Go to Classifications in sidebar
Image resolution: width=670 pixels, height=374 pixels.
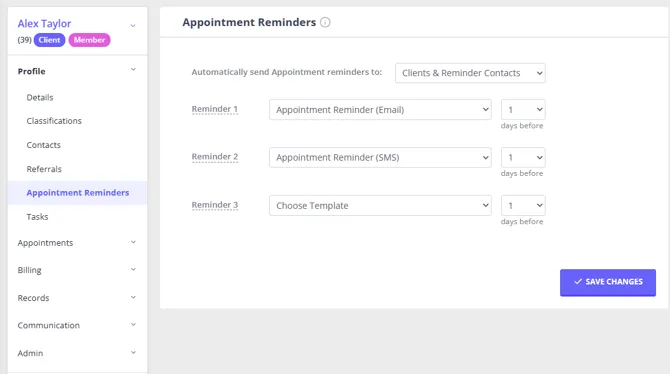point(54,121)
